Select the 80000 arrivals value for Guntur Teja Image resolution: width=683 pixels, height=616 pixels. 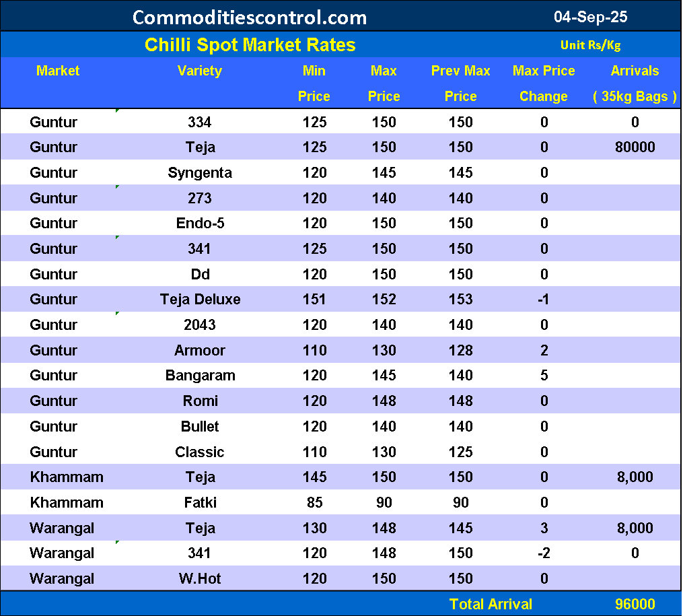(x=635, y=147)
